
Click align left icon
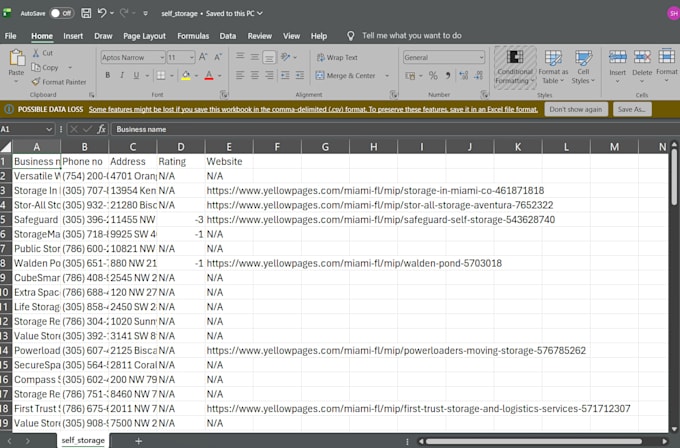(x=240, y=75)
